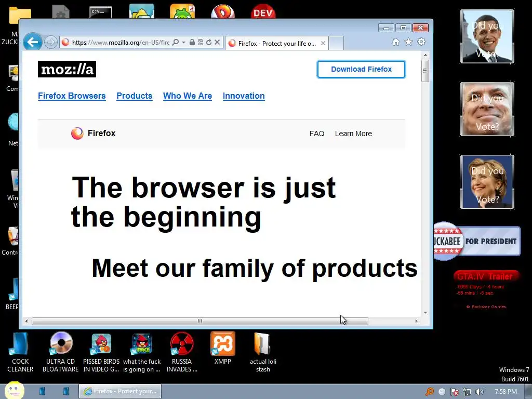Image resolution: width=532 pixels, height=399 pixels.
Task: Open the FAQ link
Action: click(317, 134)
